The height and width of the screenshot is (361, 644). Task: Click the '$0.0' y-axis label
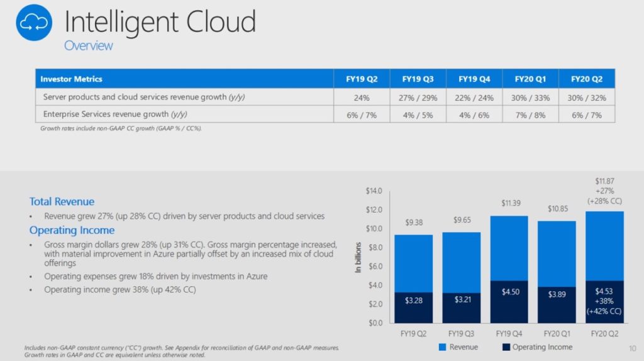tap(375, 323)
